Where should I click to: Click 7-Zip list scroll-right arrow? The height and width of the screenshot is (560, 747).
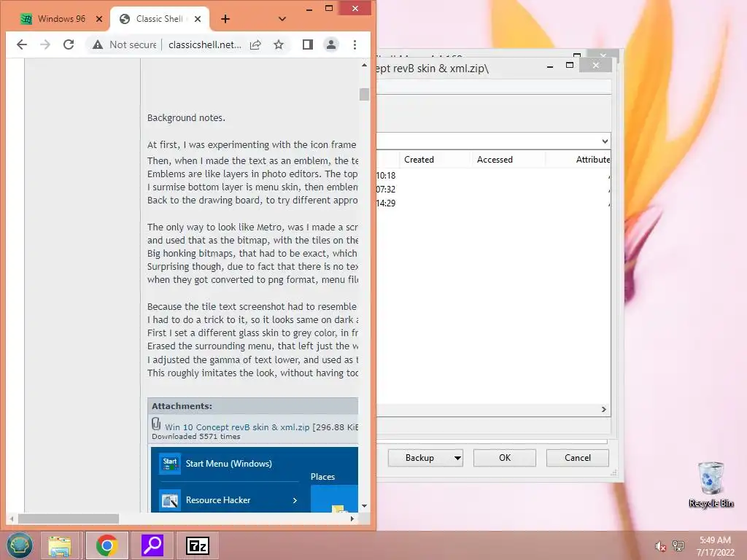pyautogui.click(x=604, y=410)
